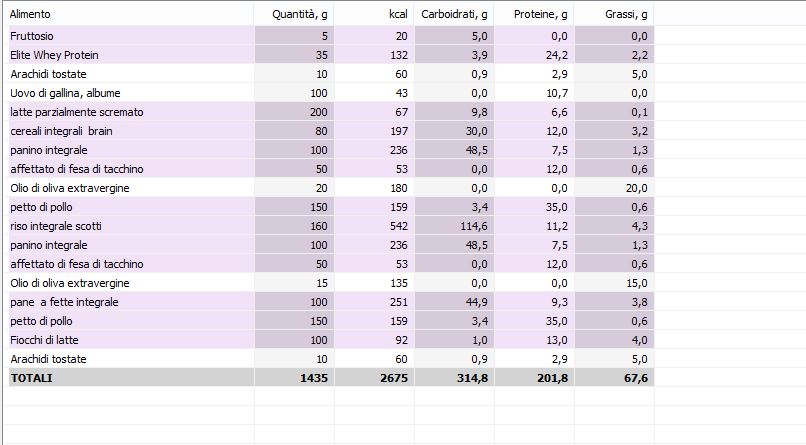
Task: Sort the table by kcal header
Action: (398, 14)
